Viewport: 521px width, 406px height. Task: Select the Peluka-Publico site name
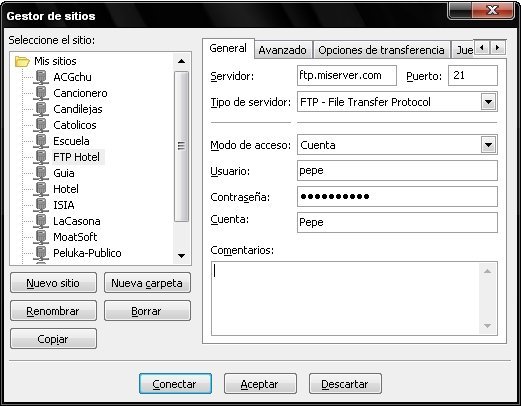(87, 253)
